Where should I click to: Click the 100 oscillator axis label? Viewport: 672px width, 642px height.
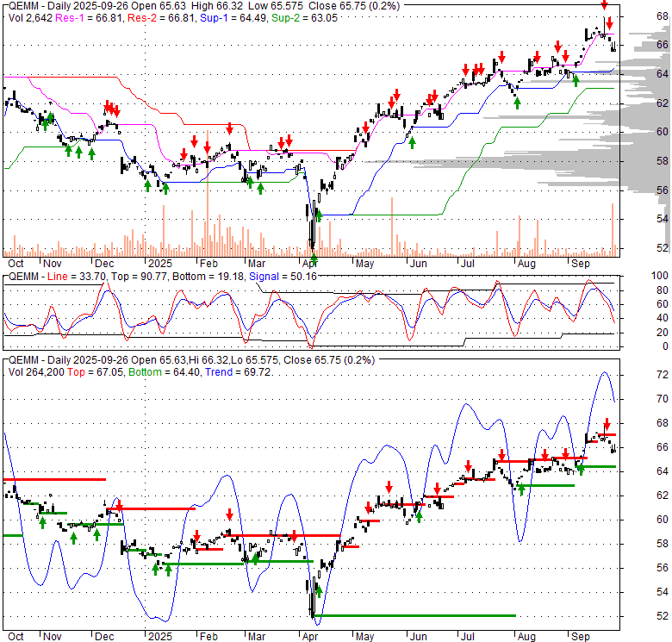coord(660,276)
